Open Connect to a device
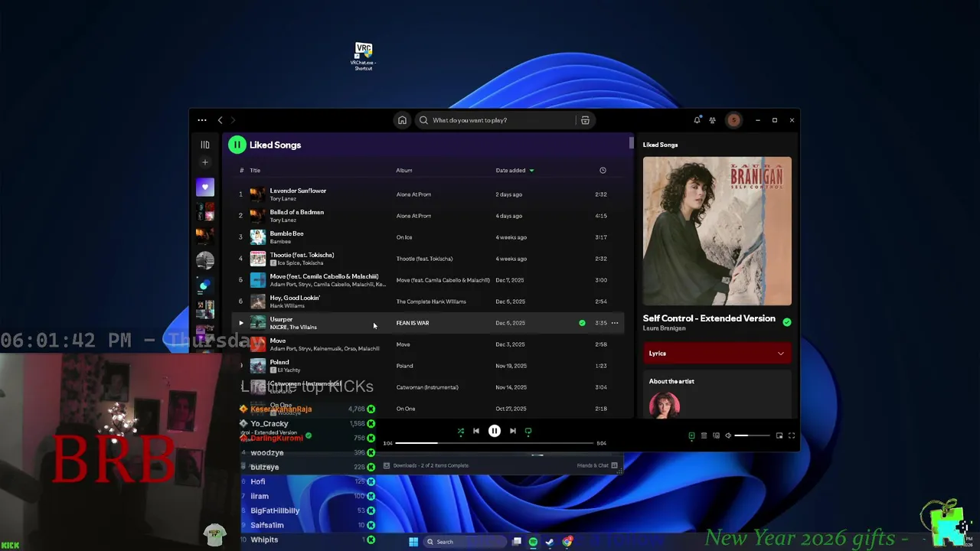This screenshot has height=551, width=980. click(x=716, y=435)
